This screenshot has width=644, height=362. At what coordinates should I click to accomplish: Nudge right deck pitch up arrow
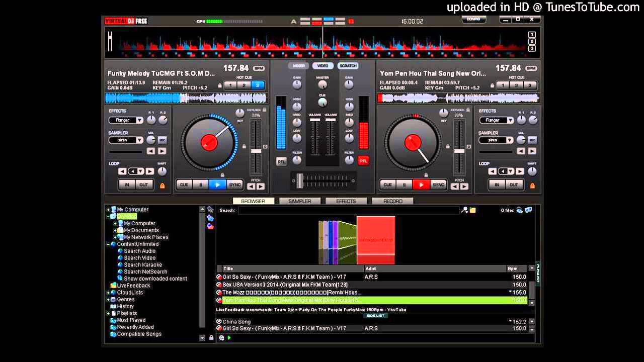(464, 187)
